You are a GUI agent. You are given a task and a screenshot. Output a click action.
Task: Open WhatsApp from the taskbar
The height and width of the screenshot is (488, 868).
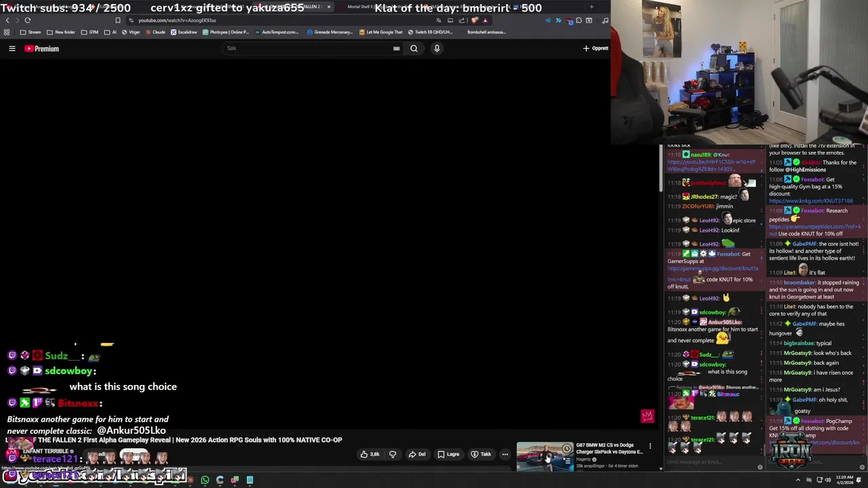click(x=205, y=480)
